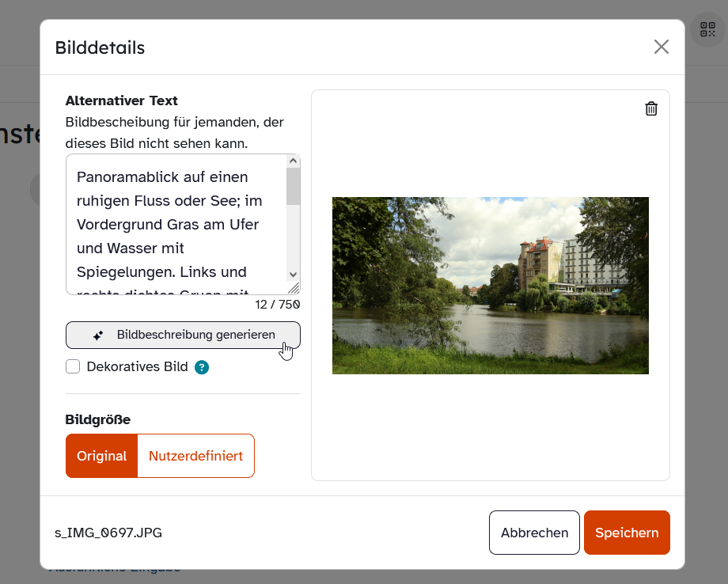Enable the Dekoratives Bild checkbox

point(74,366)
